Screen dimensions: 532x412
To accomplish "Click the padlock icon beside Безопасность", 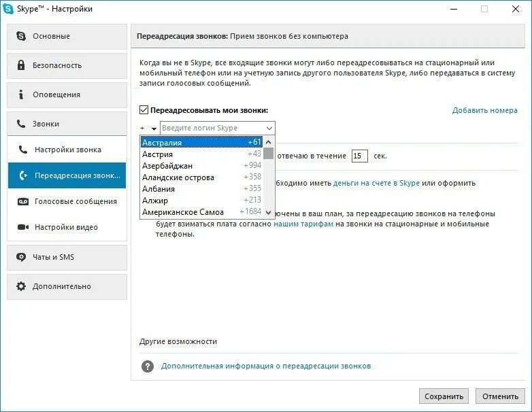I will pos(21,65).
